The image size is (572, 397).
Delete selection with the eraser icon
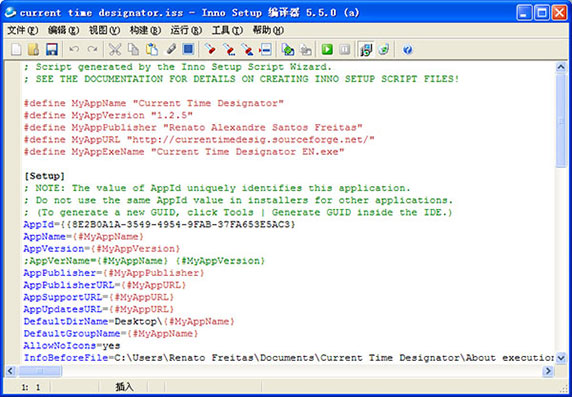click(x=170, y=49)
